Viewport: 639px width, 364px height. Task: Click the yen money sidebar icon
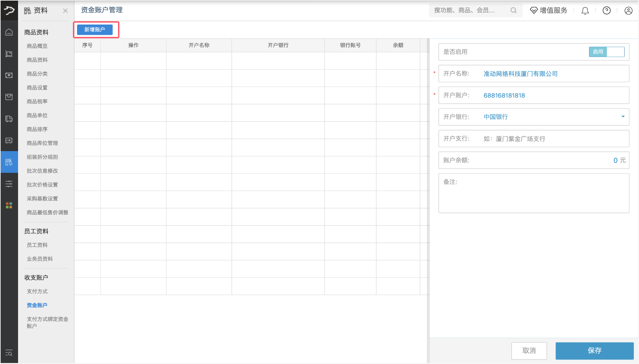click(x=9, y=75)
